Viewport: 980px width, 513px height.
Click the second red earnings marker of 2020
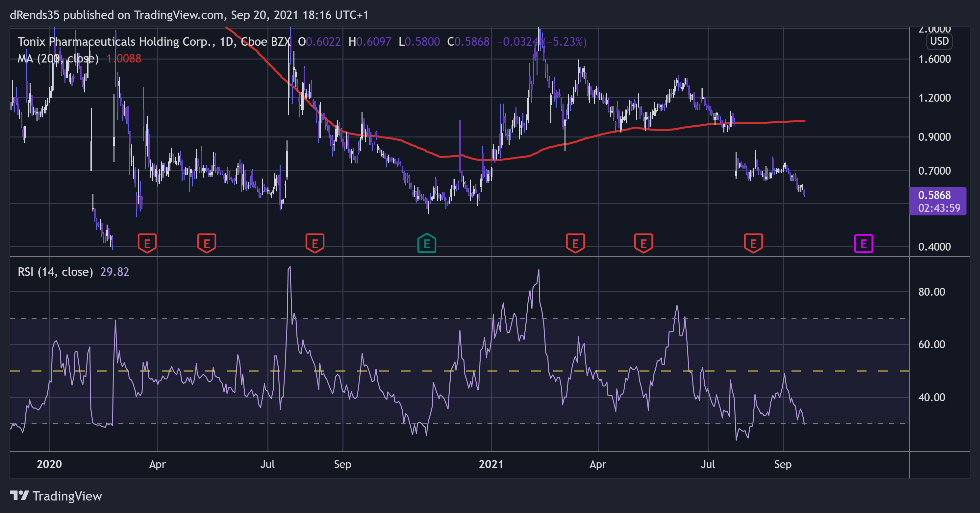click(x=207, y=243)
